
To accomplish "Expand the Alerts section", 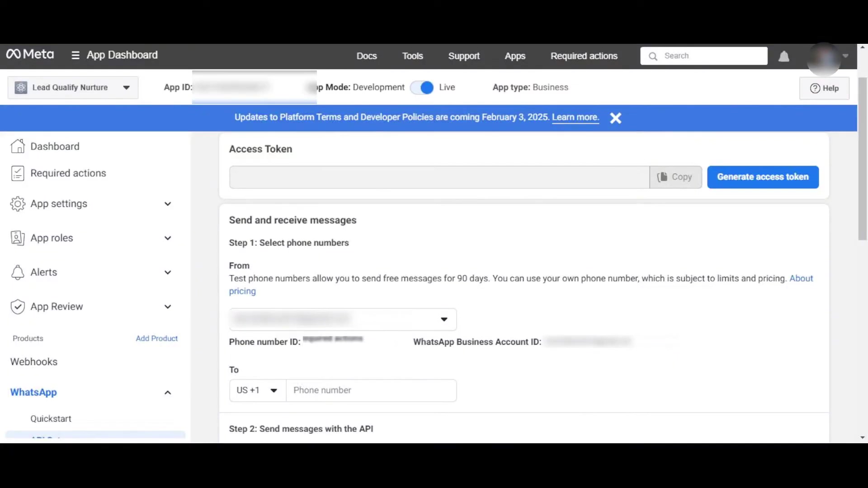I will click(168, 272).
